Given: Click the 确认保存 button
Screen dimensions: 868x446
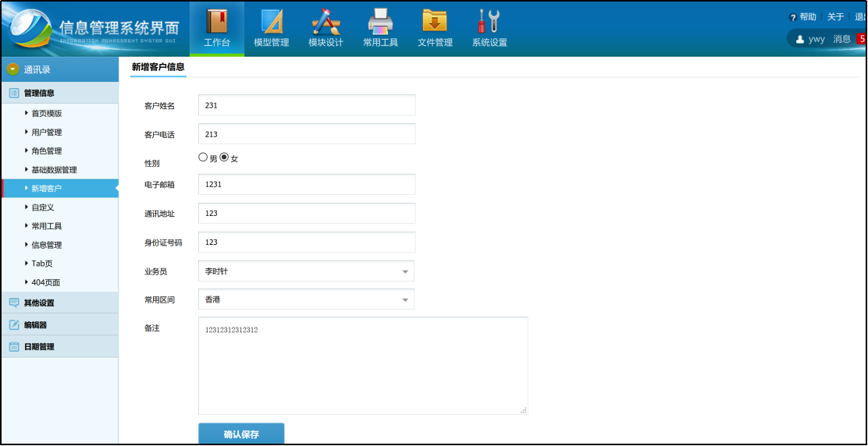Looking at the screenshot, I should pyautogui.click(x=241, y=434).
